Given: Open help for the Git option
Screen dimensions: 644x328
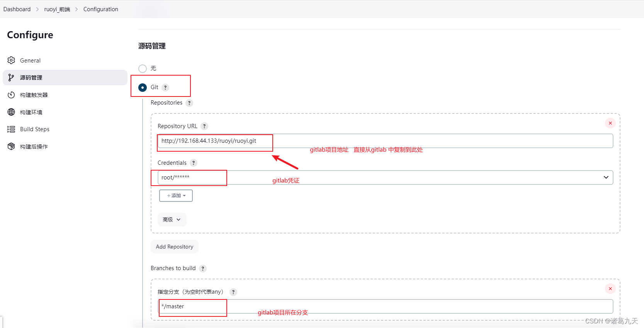Looking at the screenshot, I should pyautogui.click(x=165, y=87).
